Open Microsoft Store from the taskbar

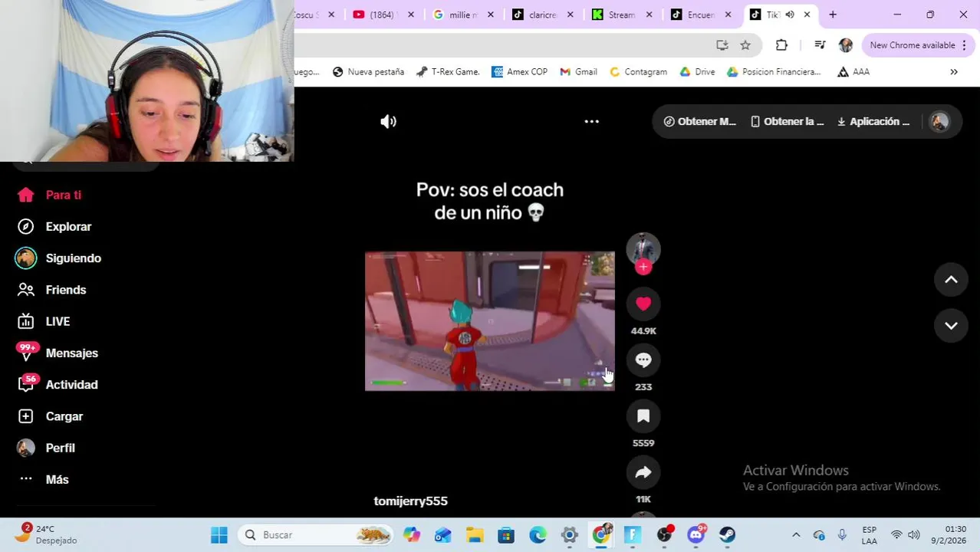click(506, 534)
